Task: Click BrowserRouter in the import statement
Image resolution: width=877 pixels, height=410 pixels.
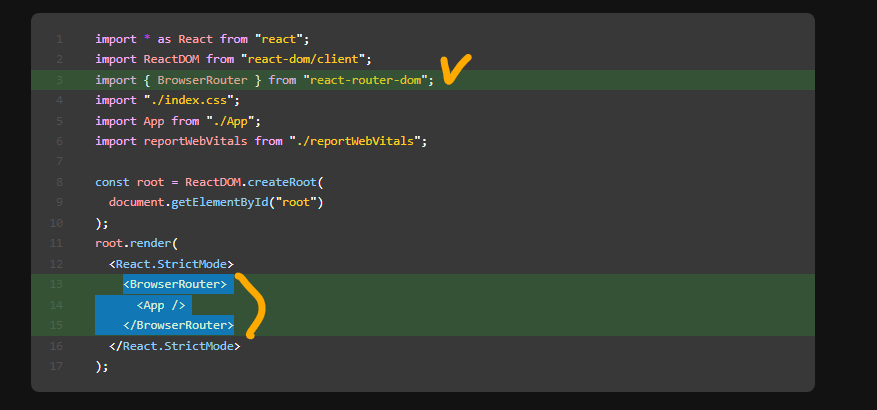Action: click(x=202, y=80)
